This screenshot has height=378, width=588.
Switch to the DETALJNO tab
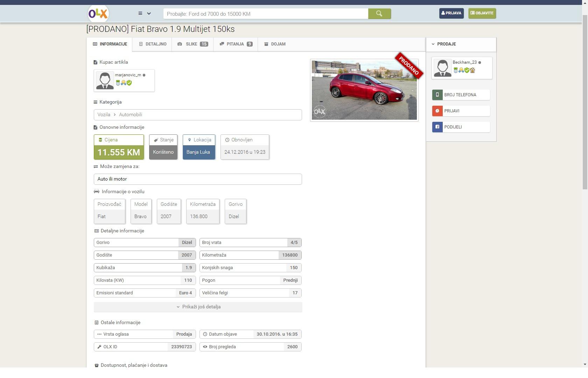click(152, 44)
